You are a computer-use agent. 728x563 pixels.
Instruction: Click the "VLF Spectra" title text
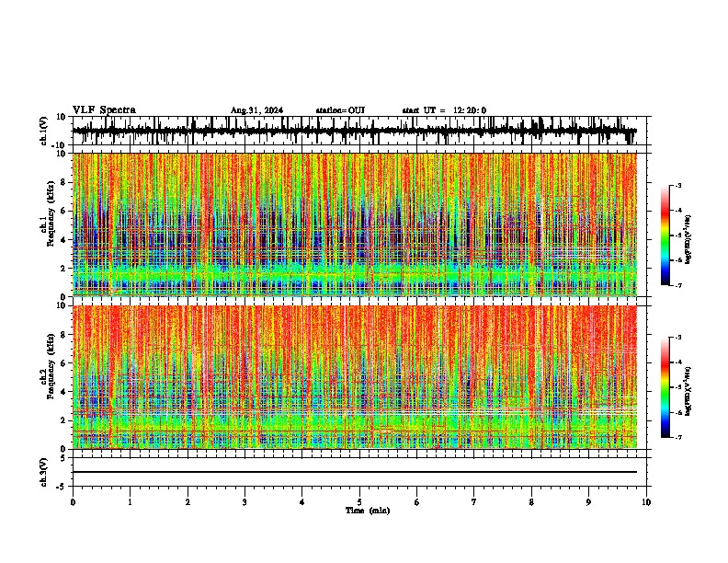coord(104,109)
